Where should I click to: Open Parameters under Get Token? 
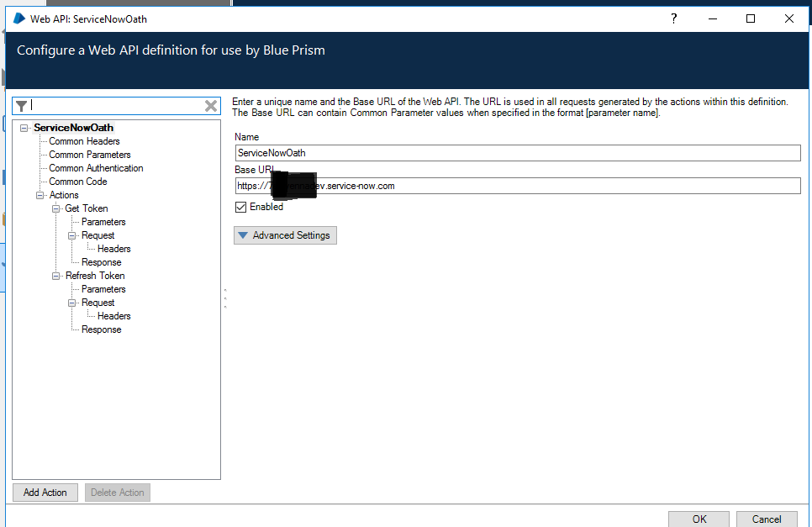[x=103, y=222]
